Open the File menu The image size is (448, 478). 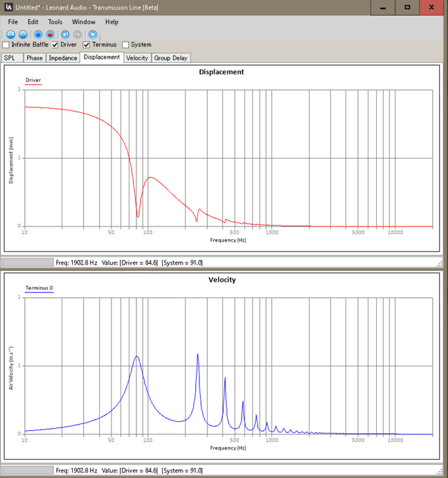12,22
